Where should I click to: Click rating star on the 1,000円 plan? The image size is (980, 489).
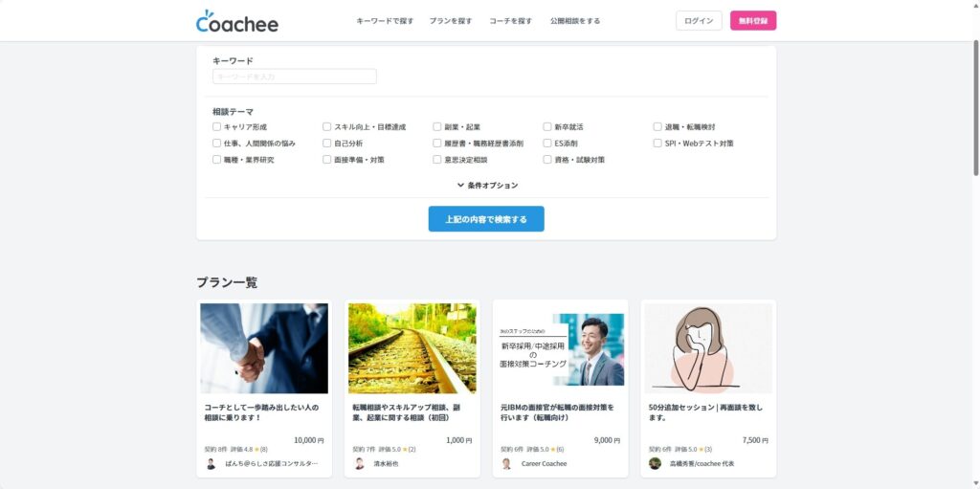point(405,450)
